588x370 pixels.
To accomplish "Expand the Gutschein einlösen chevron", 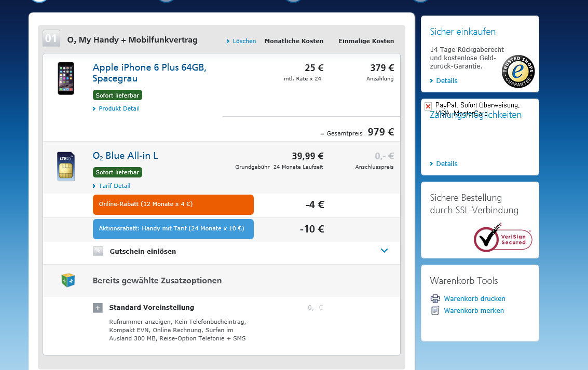I will (384, 251).
